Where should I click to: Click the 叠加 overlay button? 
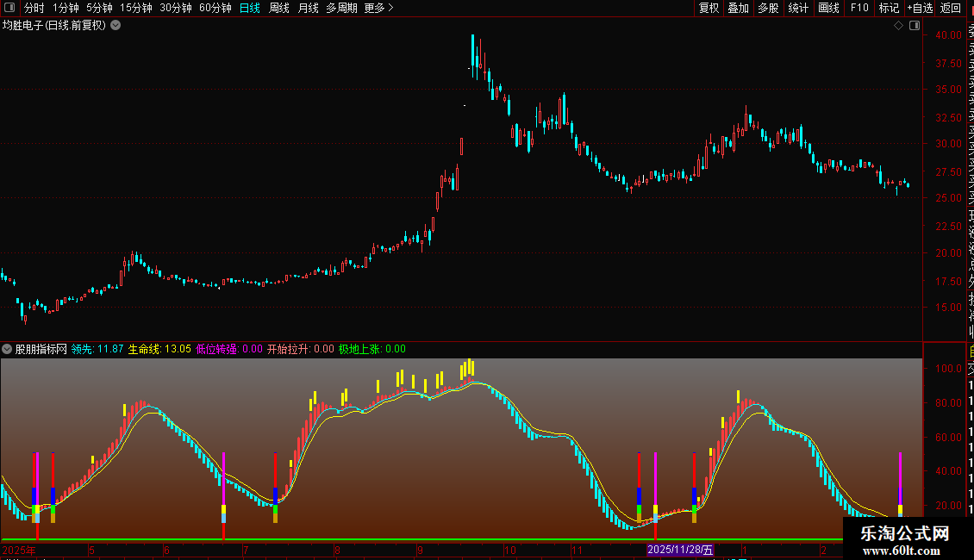point(739,8)
